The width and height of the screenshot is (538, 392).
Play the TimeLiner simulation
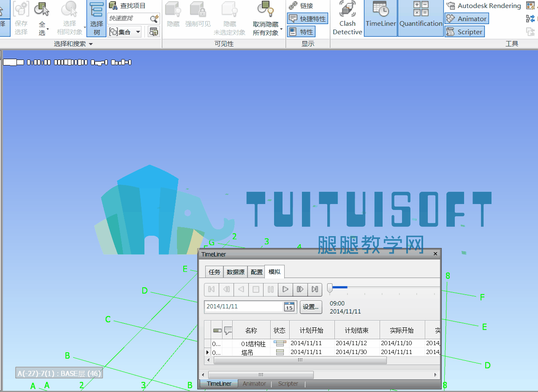point(285,289)
